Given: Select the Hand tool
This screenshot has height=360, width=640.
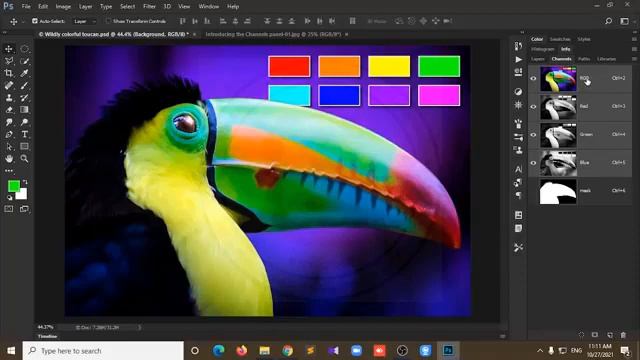Looking at the screenshot, I should tap(9, 159).
